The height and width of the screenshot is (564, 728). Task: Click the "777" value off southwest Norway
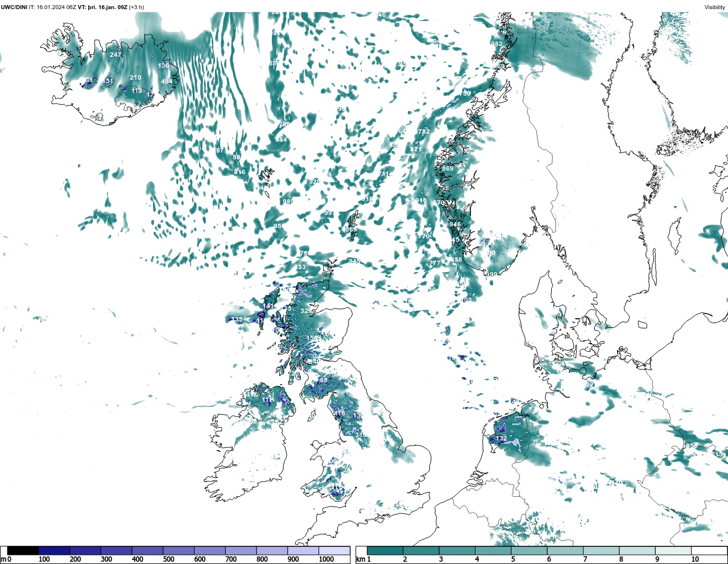click(x=435, y=263)
